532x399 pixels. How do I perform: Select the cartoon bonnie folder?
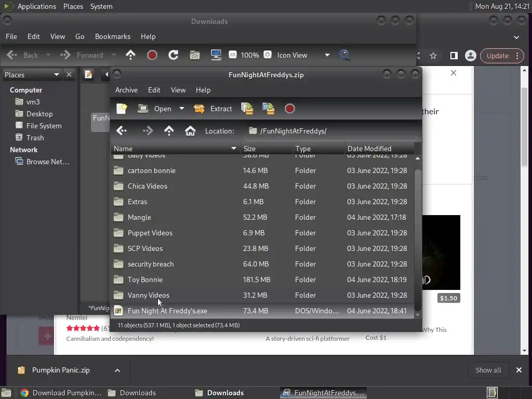[262, 170]
